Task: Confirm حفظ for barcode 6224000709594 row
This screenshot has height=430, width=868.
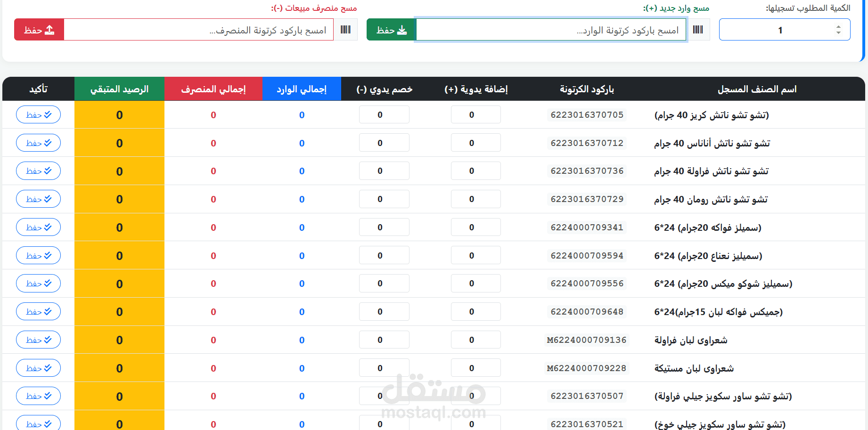Action: pyautogui.click(x=39, y=255)
